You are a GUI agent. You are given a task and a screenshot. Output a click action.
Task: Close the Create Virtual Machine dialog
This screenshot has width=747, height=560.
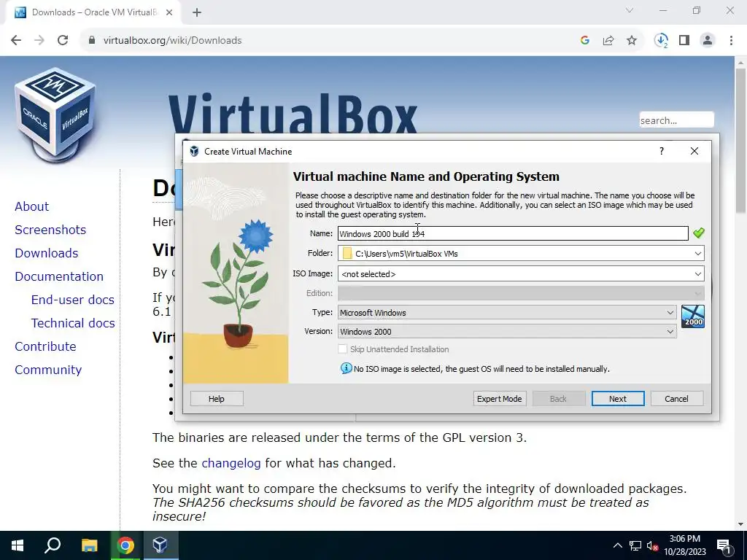694,151
